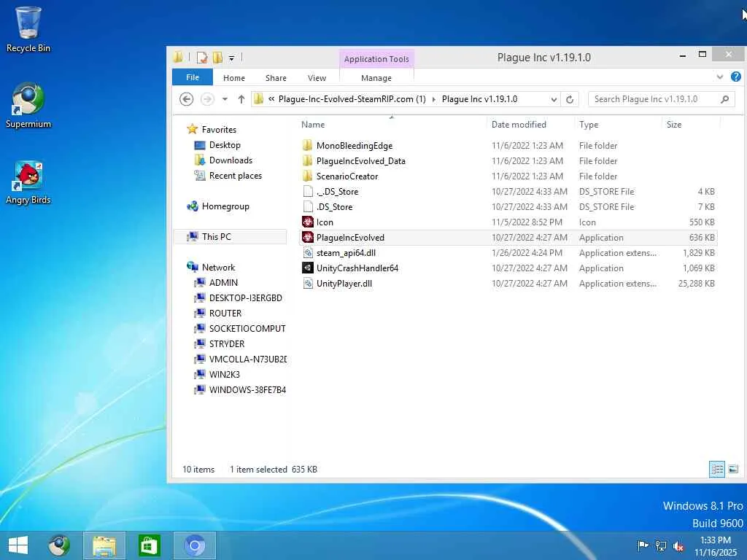
Task: Go back with the Back arrow
Action: click(186, 99)
